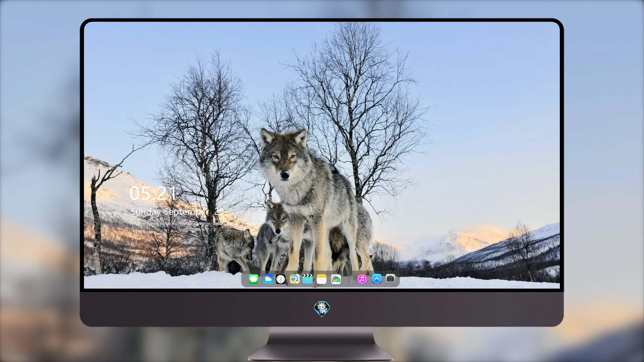Open the yellow Notes app
Viewport: 644px width, 362px height.
(x=321, y=279)
